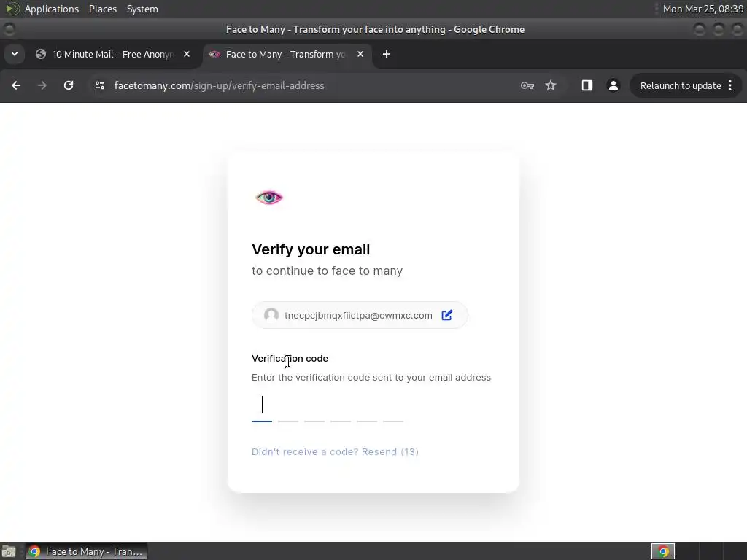Click the Verification code label
747x560 pixels.
(x=290, y=358)
